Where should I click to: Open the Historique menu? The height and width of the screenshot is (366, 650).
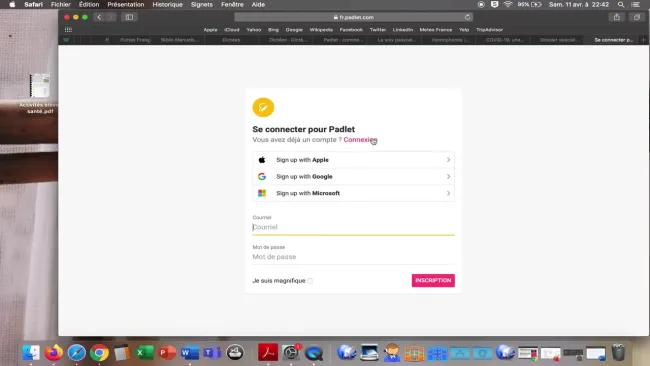(167, 5)
